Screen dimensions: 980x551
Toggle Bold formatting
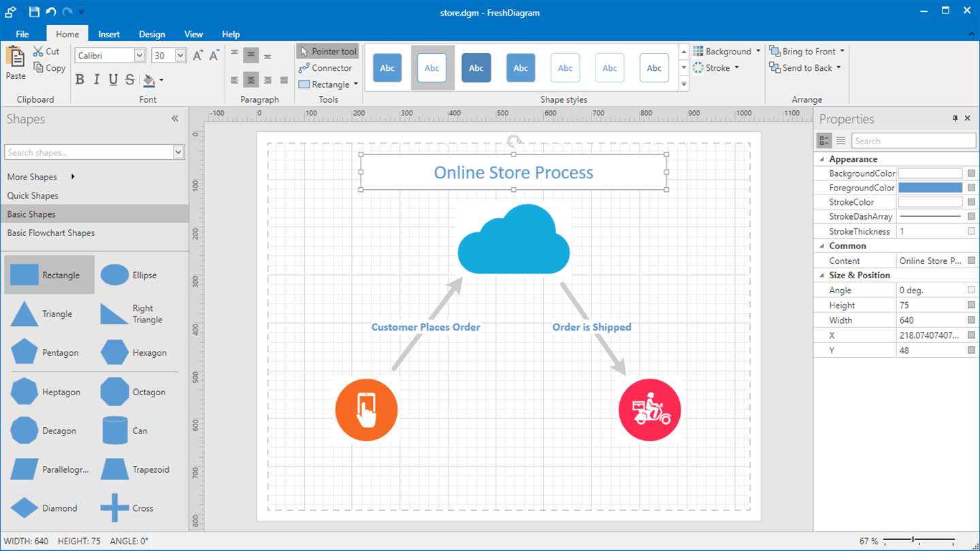80,80
